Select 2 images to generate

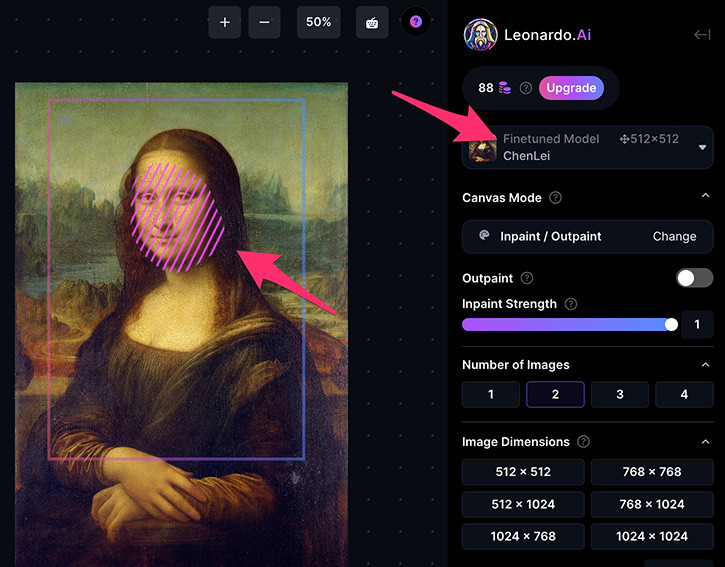[x=555, y=394]
